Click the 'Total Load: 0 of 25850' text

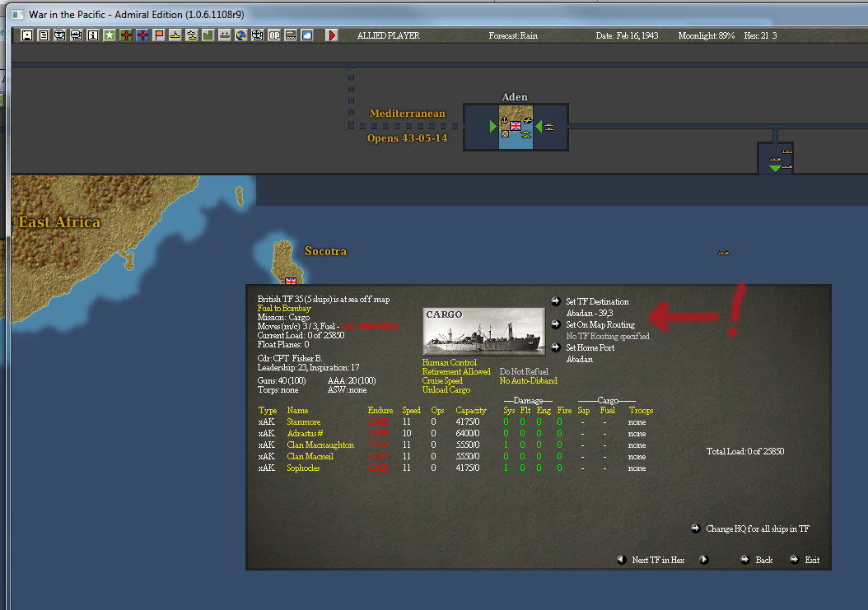click(745, 451)
